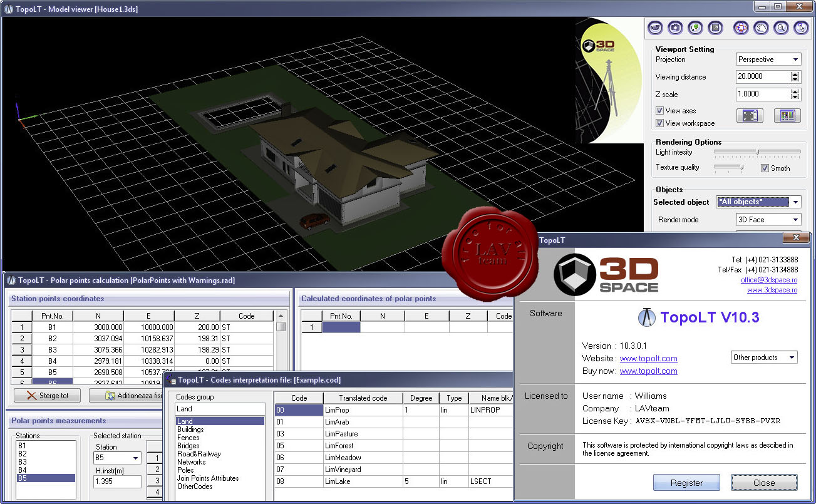The width and height of the screenshot is (816, 504).
Task: Select the orbit rotation tool icon
Action: (741, 28)
